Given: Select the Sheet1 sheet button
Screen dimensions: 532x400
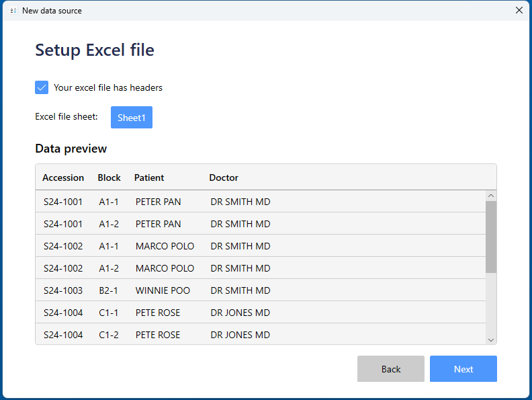Looking at the screenshot, I should coord(132,118).
